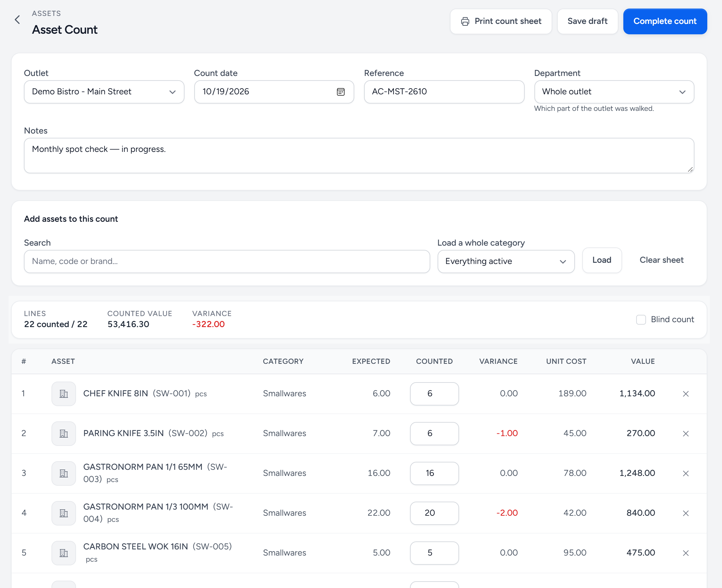Click the Reference input field
Viewport: 722px width, 588px height.
point(444,92)
